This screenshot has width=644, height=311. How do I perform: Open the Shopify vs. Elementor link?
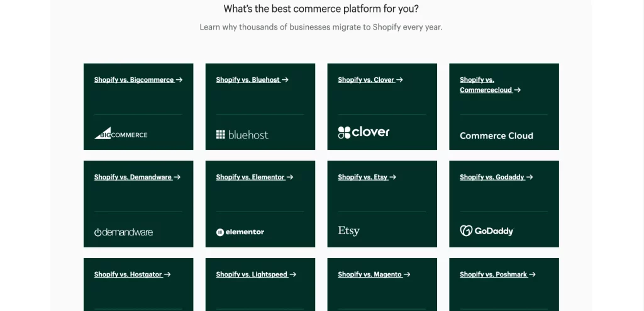tap(255, 178)
